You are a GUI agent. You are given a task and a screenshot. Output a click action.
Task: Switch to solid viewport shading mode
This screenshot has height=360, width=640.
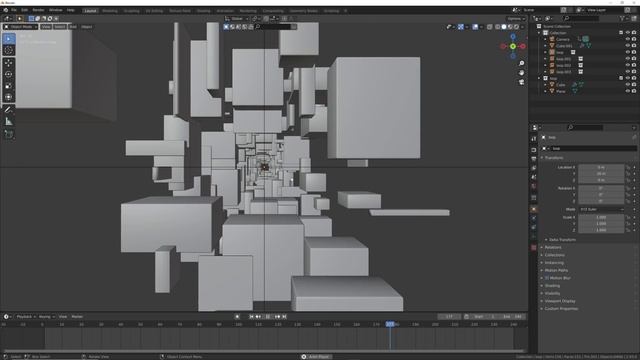tap(504, 27)
